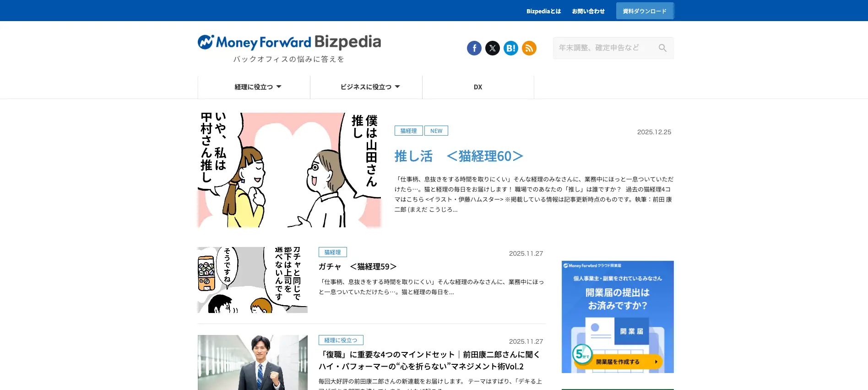The width and height of the screenshot is (868, 390).
Task: Click the 資料ダウンロード button
Action: pyautogui.click(x=645, y=11)
